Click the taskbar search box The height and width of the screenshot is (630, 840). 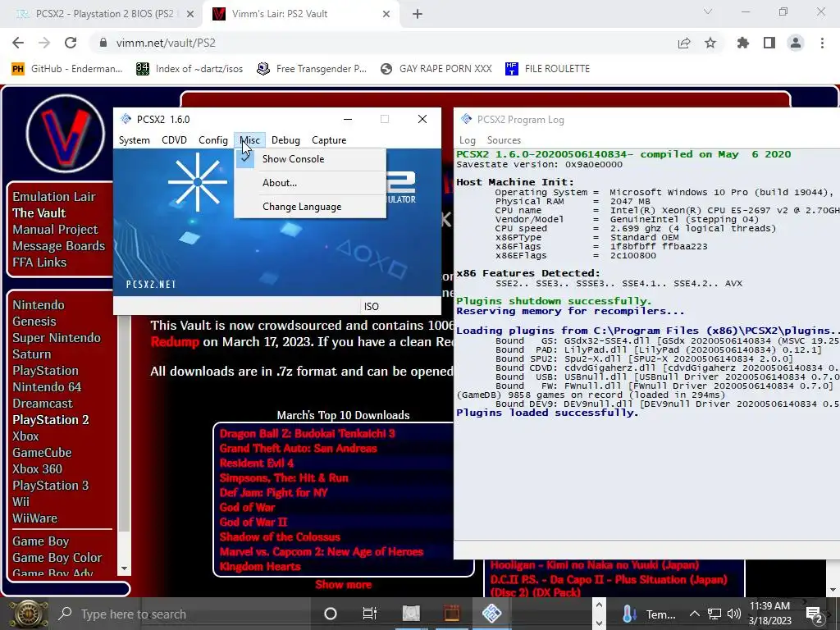pyautogui.click(x=182, y=614)
